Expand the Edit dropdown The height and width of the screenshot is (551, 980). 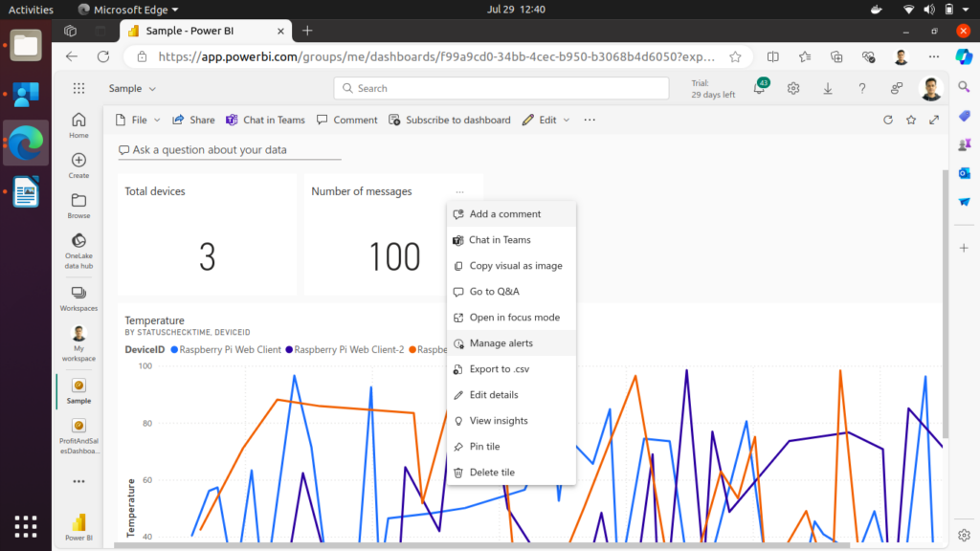(x=546, y=121)
